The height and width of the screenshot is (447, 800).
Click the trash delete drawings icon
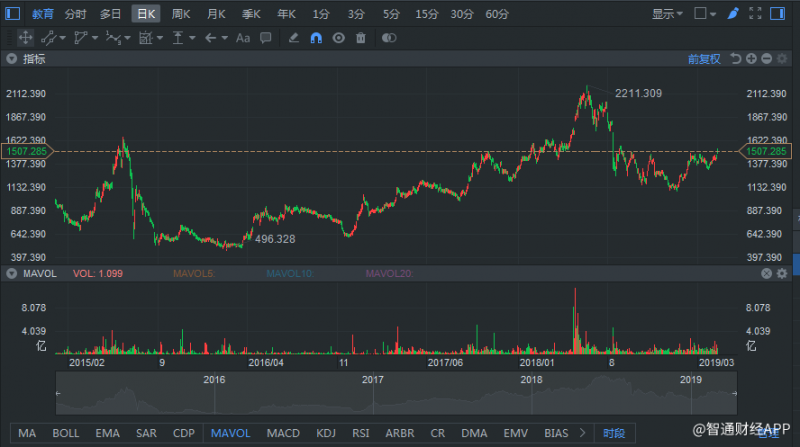pos(360,38)
